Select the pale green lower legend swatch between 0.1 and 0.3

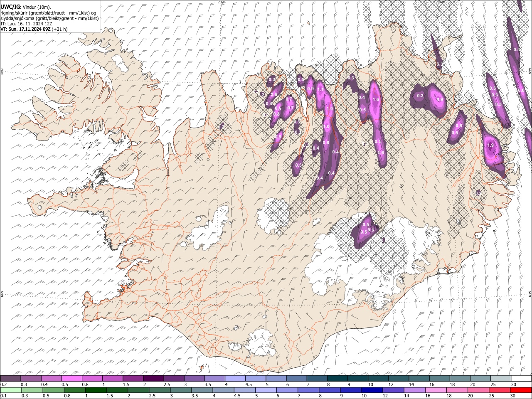pyautogui.click(x=10, y=390)
